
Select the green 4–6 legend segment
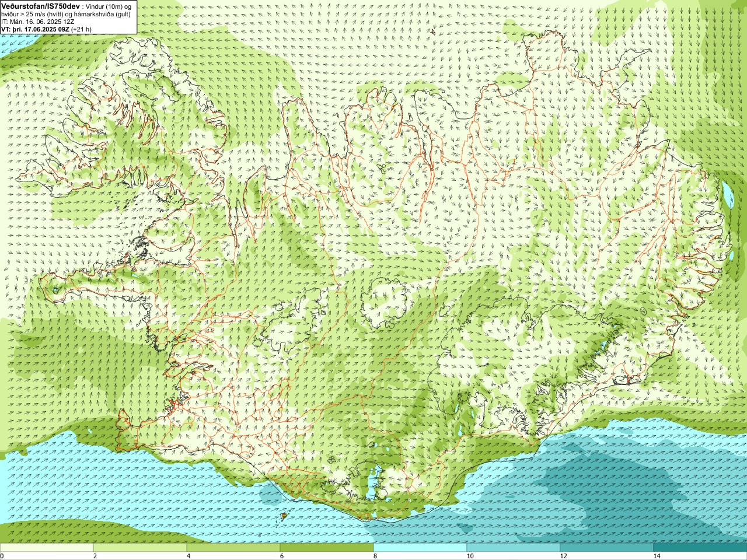pos(233,548)
